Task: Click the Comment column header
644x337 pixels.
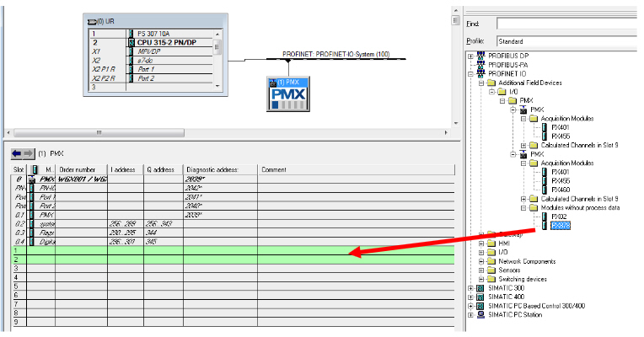Action: [356, 169]
